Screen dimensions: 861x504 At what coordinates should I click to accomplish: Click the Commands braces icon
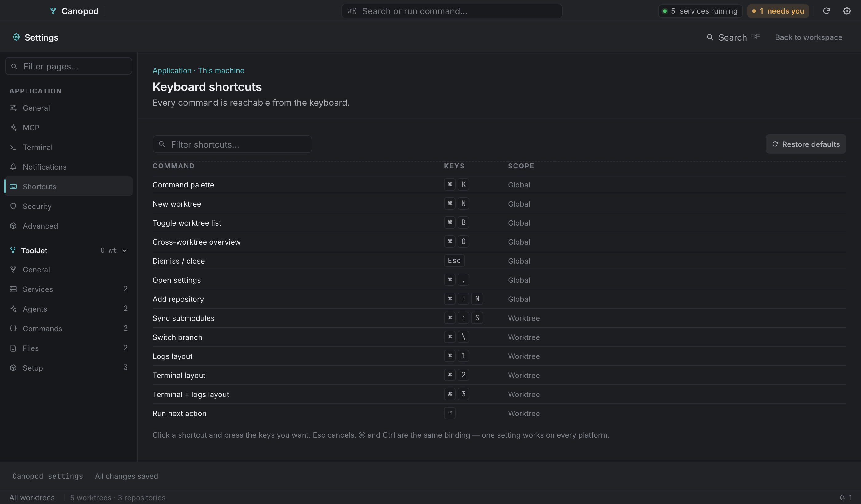click(13, 328)
